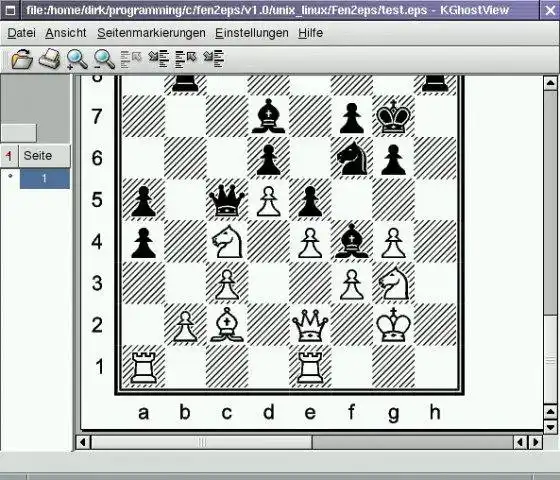
Task: Click the horizontal scrollbar right arrow
Action: pos(536,442)
